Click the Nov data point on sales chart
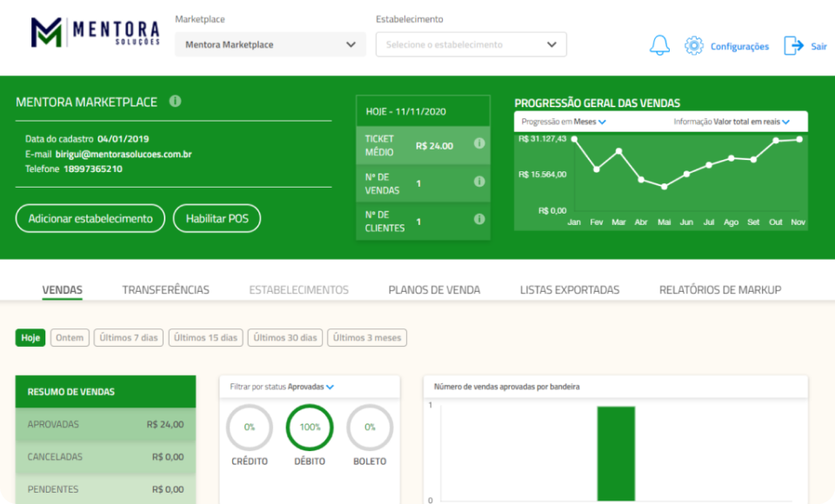Image resolution: width=835 pixels, height=504 pixels. point(799,139)
